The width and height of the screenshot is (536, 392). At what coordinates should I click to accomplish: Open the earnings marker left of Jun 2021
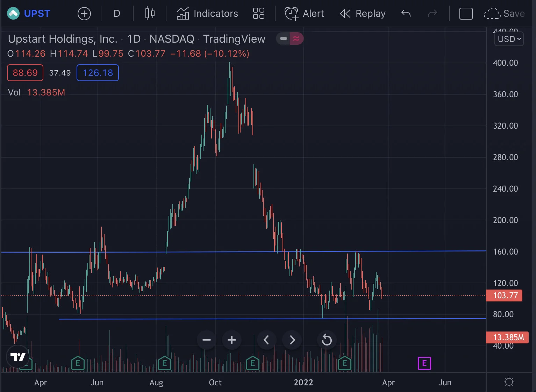(78, 363)
